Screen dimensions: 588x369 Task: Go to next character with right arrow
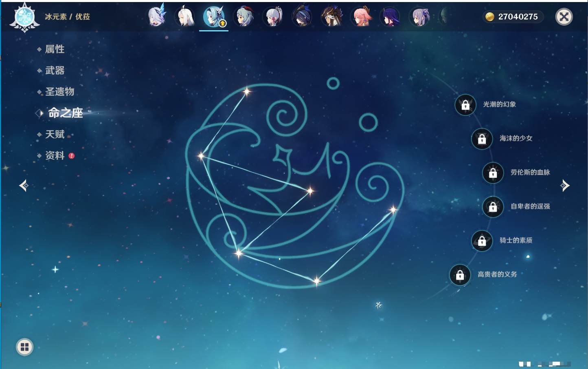(x=565, y=186)
